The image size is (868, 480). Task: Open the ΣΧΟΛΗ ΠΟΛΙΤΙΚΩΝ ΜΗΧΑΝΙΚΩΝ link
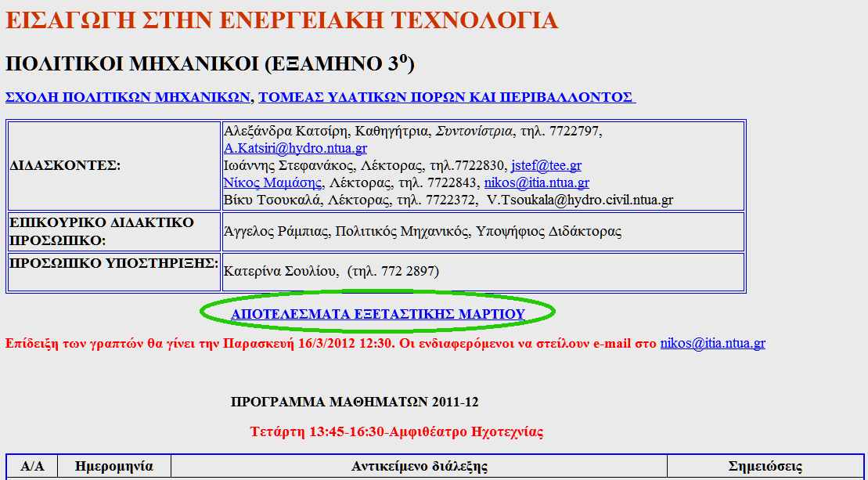tap(127, 97)
